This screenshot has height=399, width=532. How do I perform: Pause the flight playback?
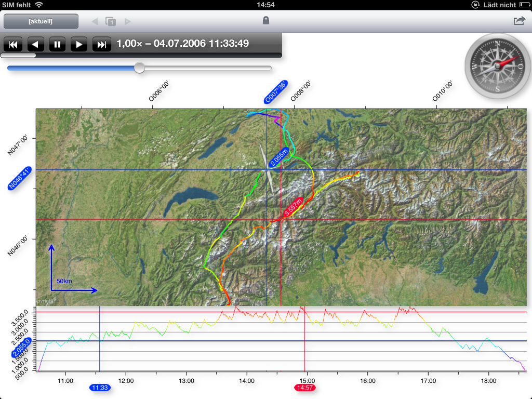pyautogui.click(x=57, y=45)
